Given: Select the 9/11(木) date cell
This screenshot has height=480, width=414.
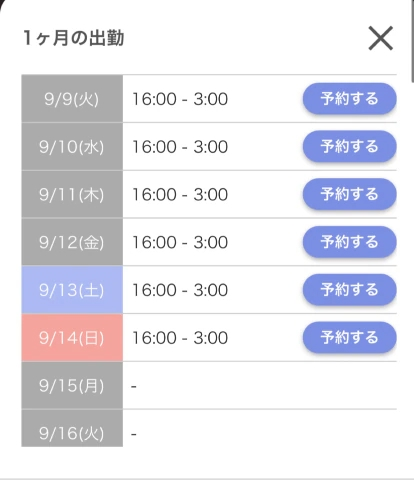Looking at the screenshot, I should coord(72,194).
